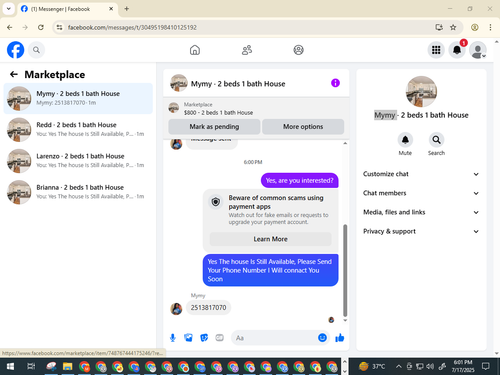The image size is (500, 375).
Task: Open the Facebook menu grid icon
Action: [x=436, y=50]
